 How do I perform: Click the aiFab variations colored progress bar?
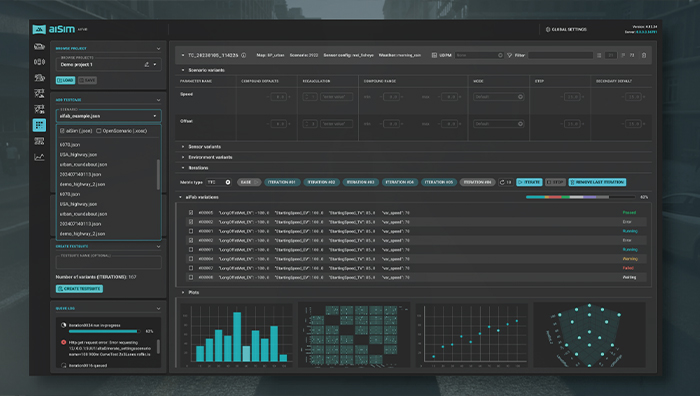[580, 197]
